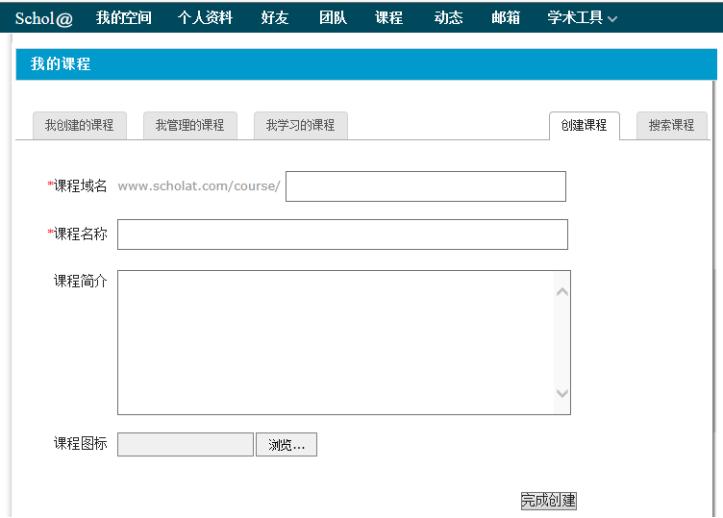Open the 课程 navigation item
723x518 pixels.
[389, 17]
